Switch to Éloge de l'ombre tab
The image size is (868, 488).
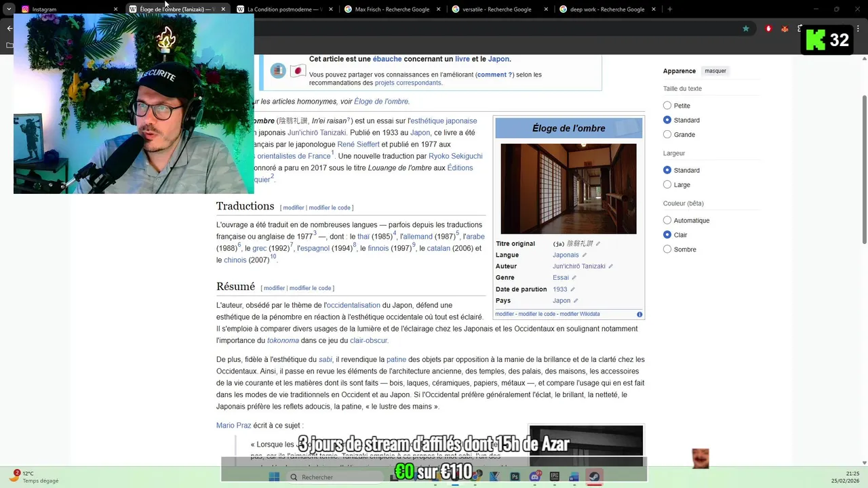(176, 9)
